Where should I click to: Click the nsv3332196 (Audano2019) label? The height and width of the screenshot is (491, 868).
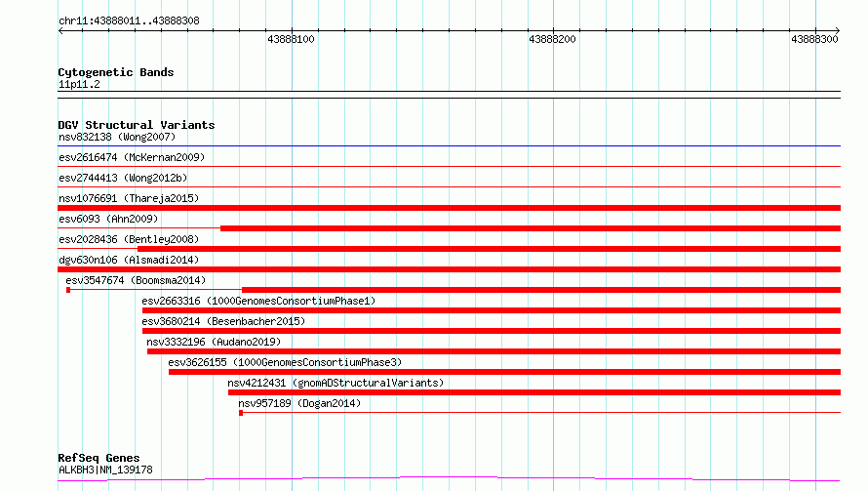tap(214, 342)
